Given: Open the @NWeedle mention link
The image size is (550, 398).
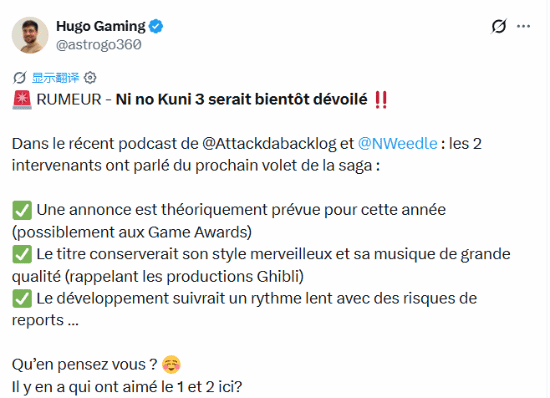Looking at the screenshot, I should coord(397,144).
